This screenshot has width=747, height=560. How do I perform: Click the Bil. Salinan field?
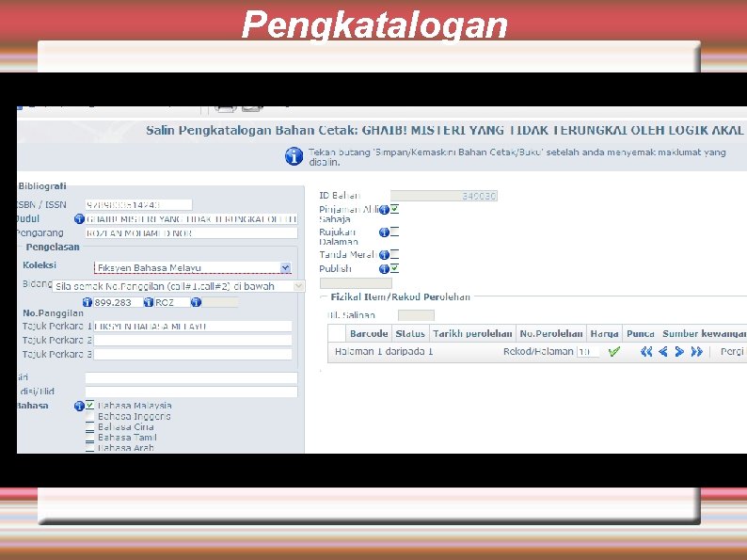[416, 315]
